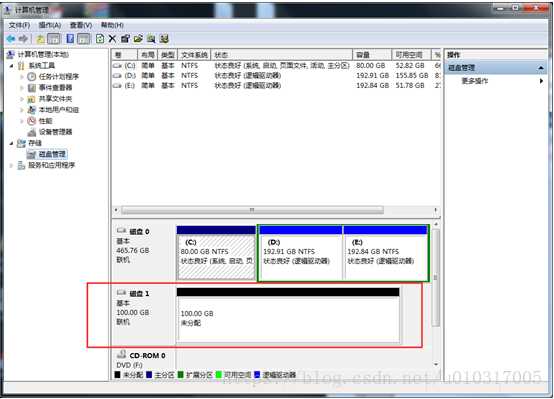
Task: Click the CD-ROM 0 drive icon
Action: coord(122,354)
